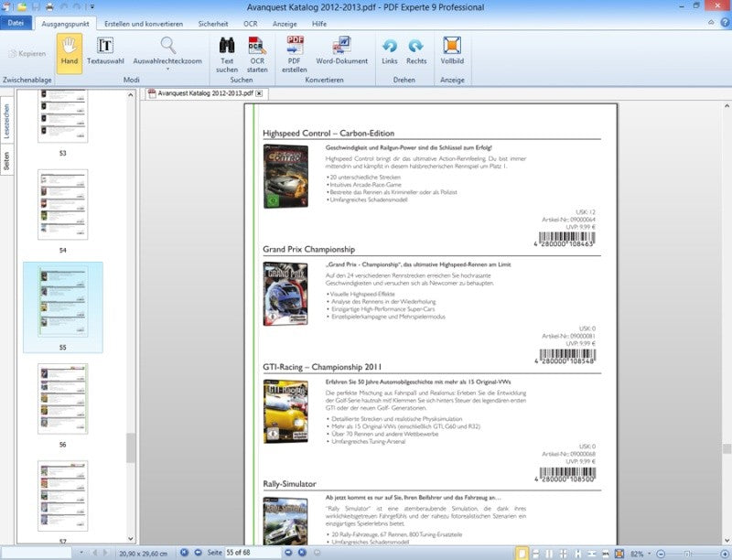This screenshot has height=560, width=732.
Task: Switch to Vollbild view
Action: pyautogui.click(x=452, y=51)
